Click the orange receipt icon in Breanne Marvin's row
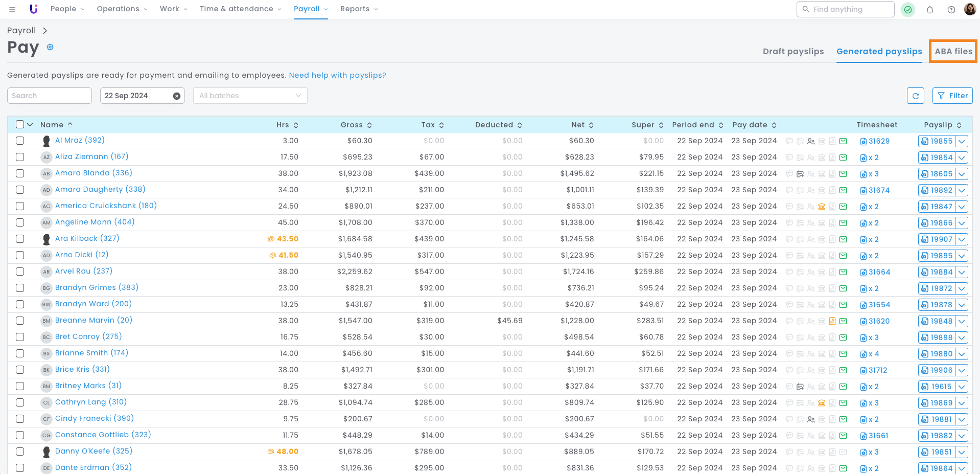Viewport: 980px width, 474px height. click(x=832, y=321)
